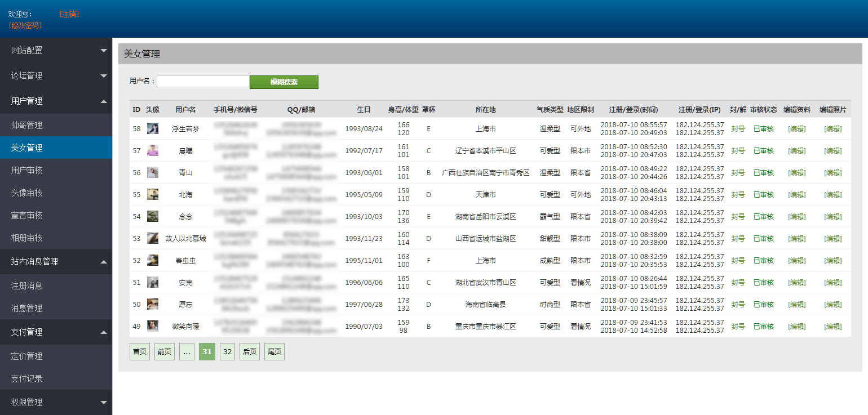Open 支付记录 in the sidebar
The width and height of the screenshot is (868, 415).
click(x=56, y=378)
